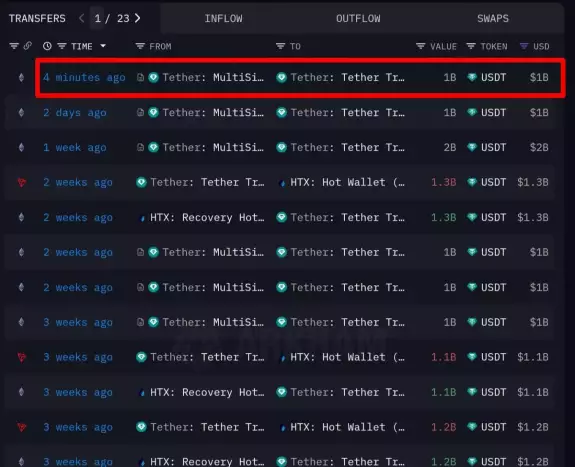The width and height of the screenshot is (575, 467).
Task: Filter by TO column
Action: [x=280, y=46]
